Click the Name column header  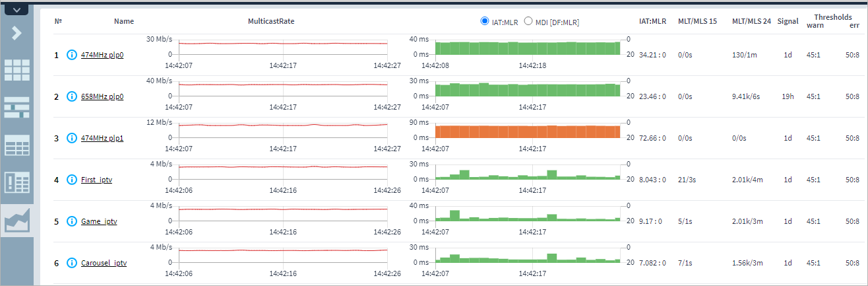(123, 21)
